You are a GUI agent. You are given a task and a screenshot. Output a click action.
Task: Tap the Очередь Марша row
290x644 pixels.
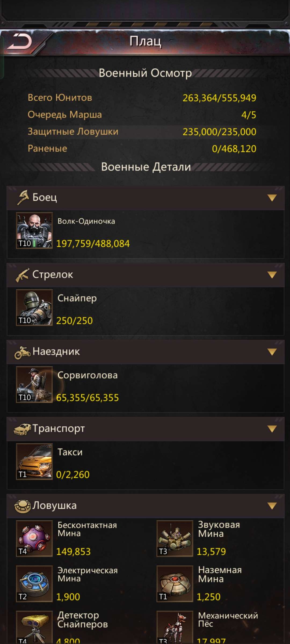click(x=142, y=115)
